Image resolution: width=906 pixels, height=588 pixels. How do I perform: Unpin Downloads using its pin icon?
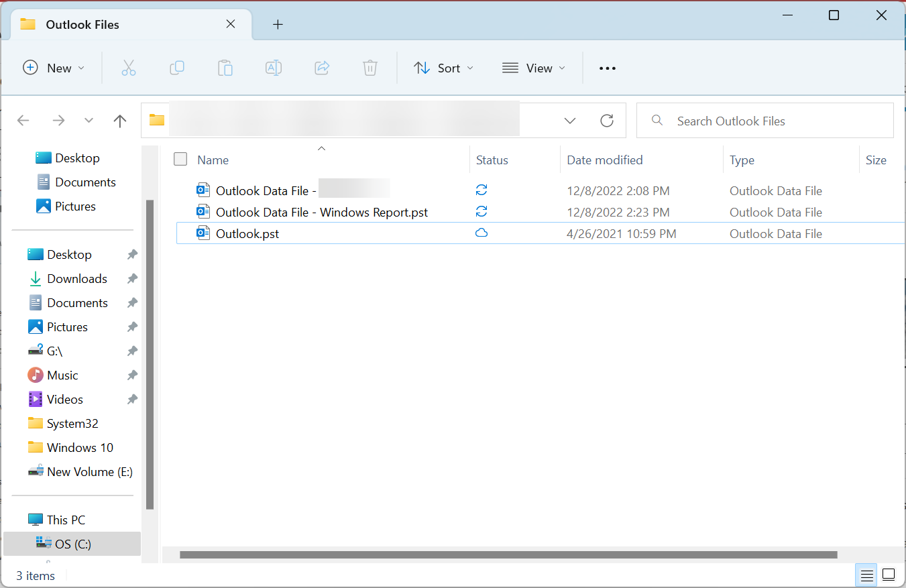(x=132, y=279)
